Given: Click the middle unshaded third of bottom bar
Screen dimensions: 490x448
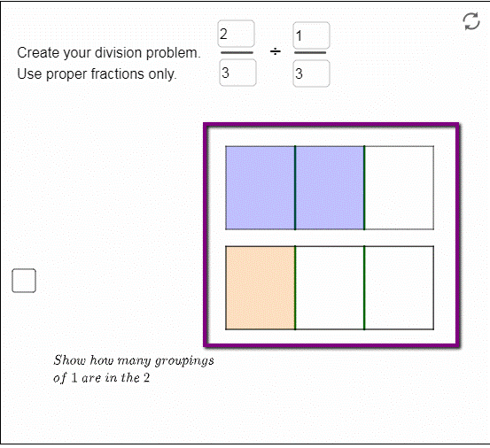Looking at the screenshot, I should [330, 288].
